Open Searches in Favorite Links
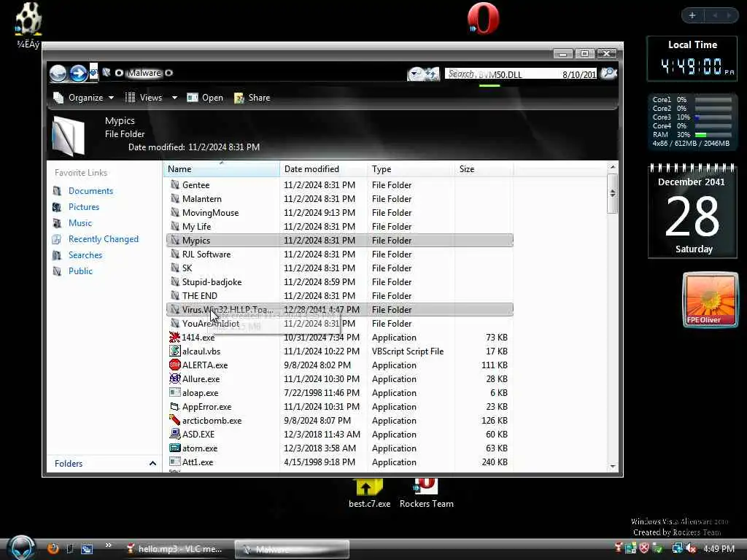 pyautogui.click(x=85, y=255)
